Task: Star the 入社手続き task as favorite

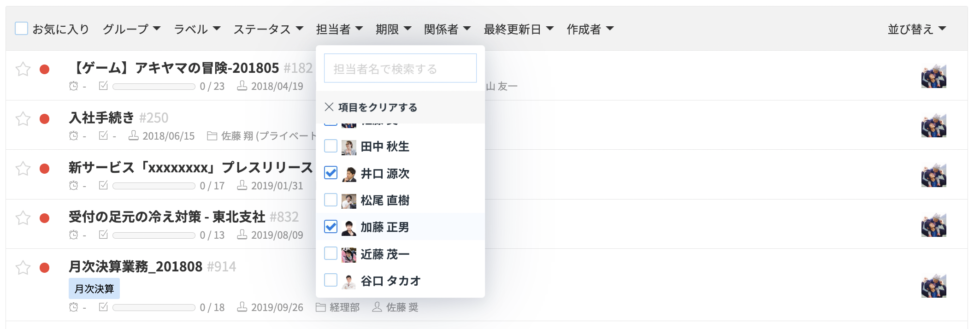Action: click(23, 119)
